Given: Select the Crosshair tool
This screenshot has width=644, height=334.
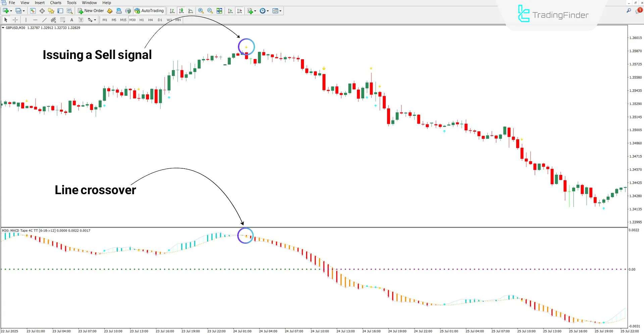Looking at the screenshot, I should [x=15, y=20].
